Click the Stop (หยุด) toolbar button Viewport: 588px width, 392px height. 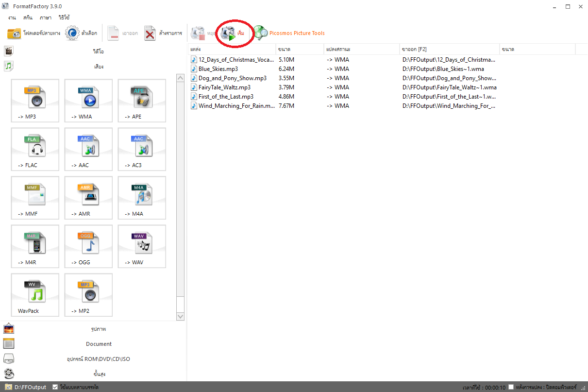(203, 33)
